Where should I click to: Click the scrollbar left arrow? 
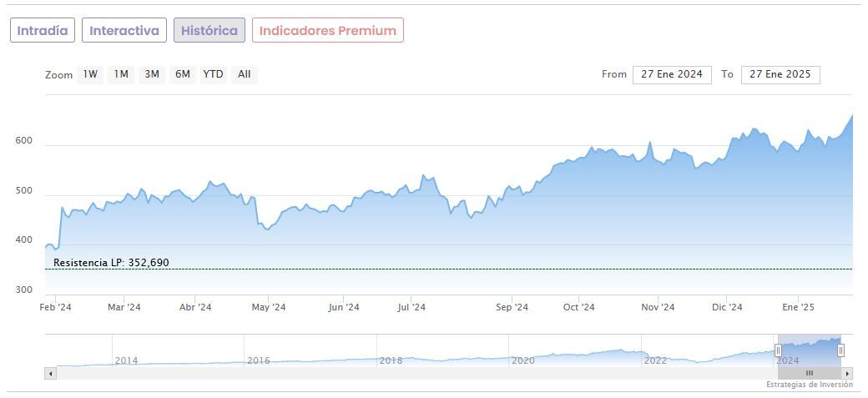(50, 373)
